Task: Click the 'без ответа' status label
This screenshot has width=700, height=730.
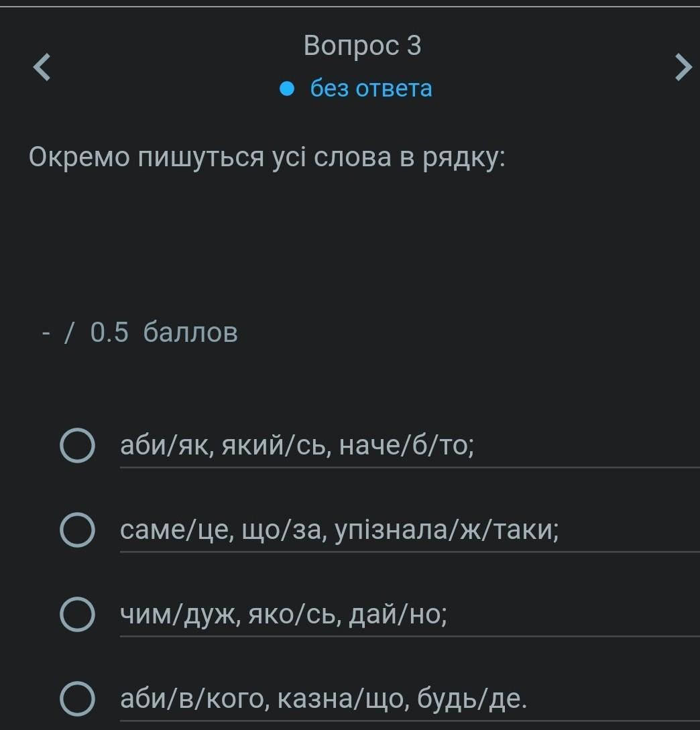Action: 371,88
